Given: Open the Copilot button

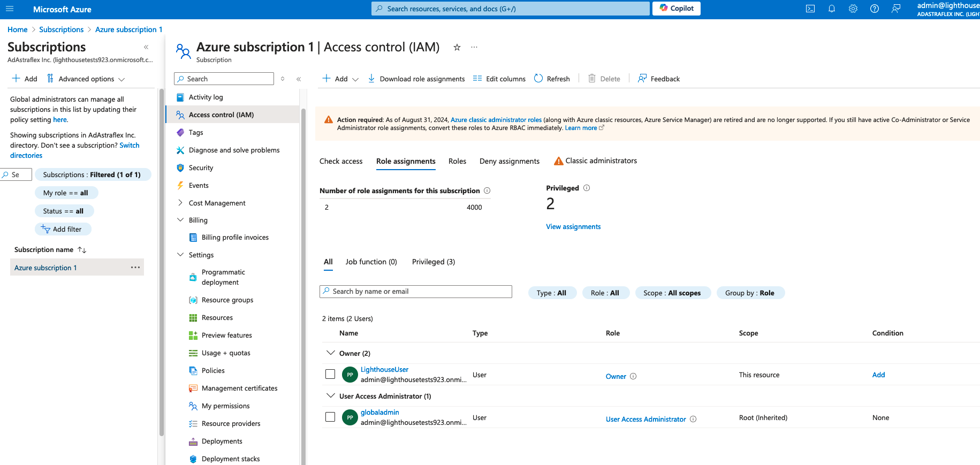Looking at the screenshot, I should pyautogui.click(x=677, y=9).
